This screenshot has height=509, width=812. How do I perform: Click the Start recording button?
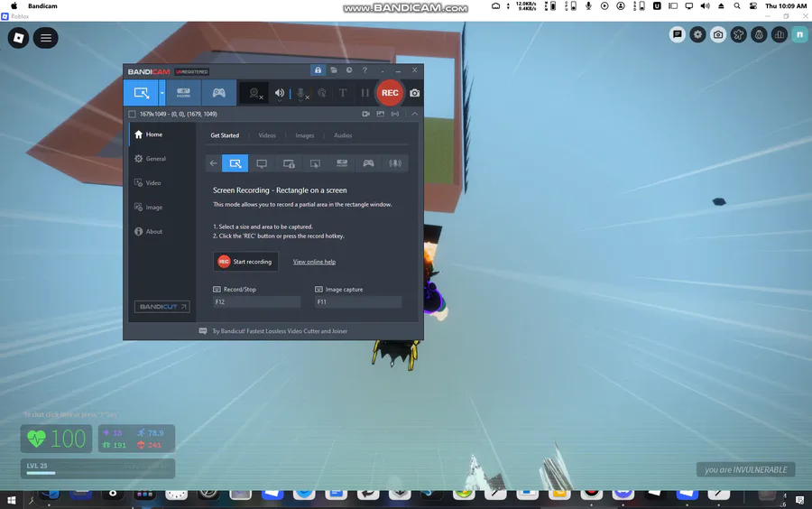tap(245, 262)
